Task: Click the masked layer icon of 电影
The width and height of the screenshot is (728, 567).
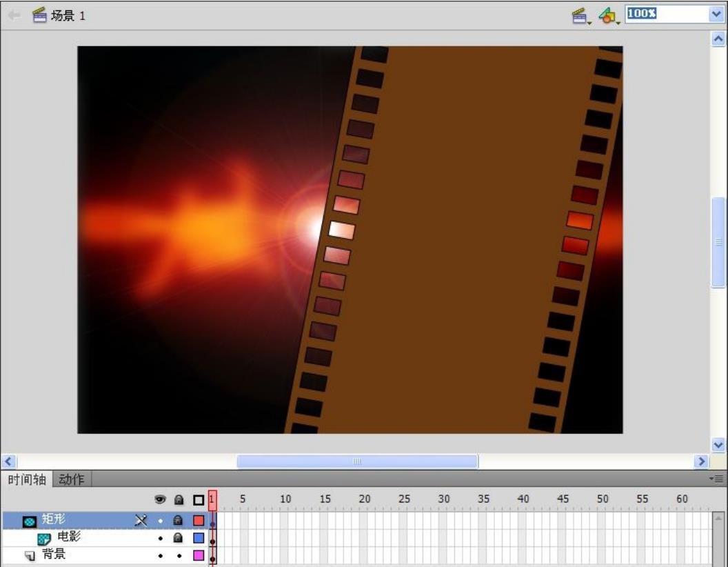Action: (44, 539)
